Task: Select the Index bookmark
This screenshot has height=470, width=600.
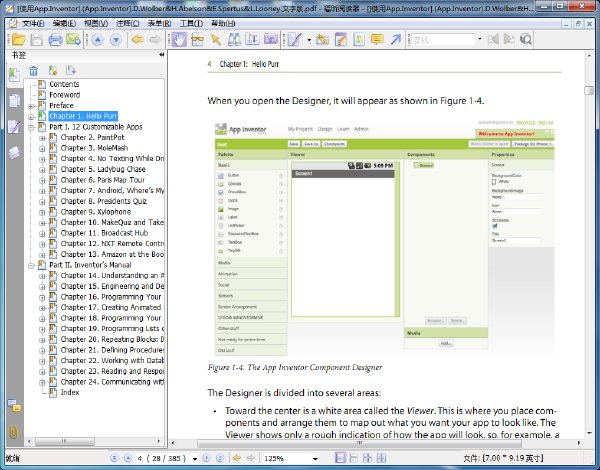Action: pyautogui.click(x=70, y=392)
